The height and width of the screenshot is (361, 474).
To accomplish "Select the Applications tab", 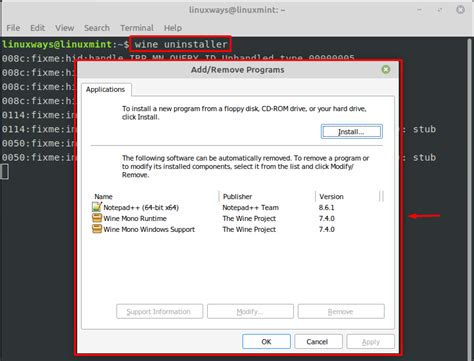I will click(106, 89).
